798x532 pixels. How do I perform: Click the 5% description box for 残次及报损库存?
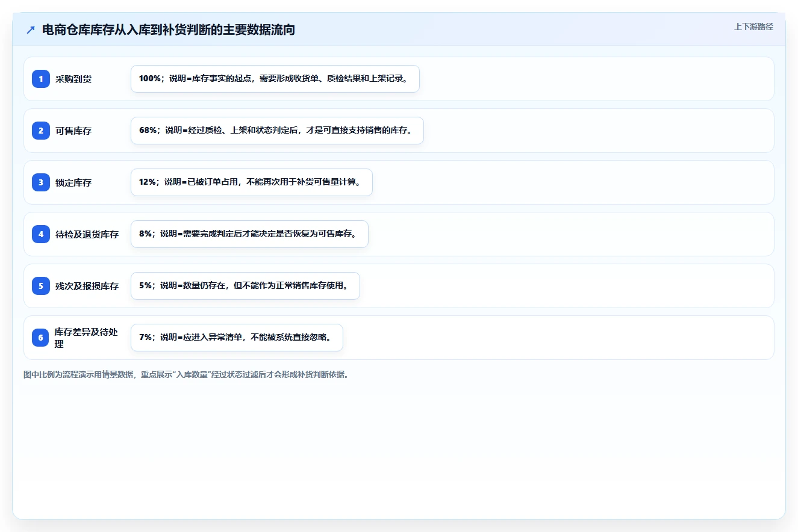click(245, 286)
